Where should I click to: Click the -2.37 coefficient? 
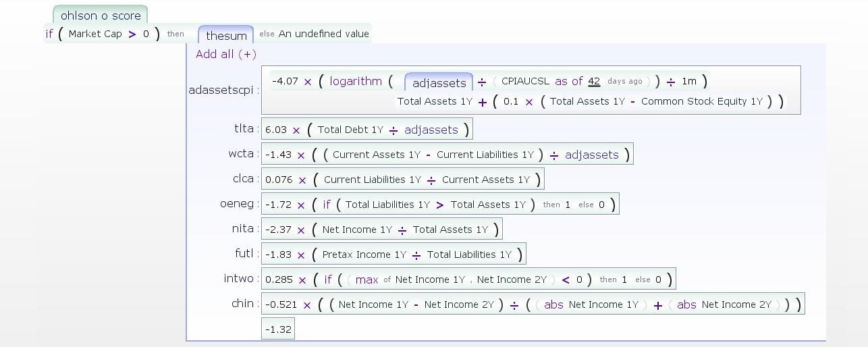278,230
